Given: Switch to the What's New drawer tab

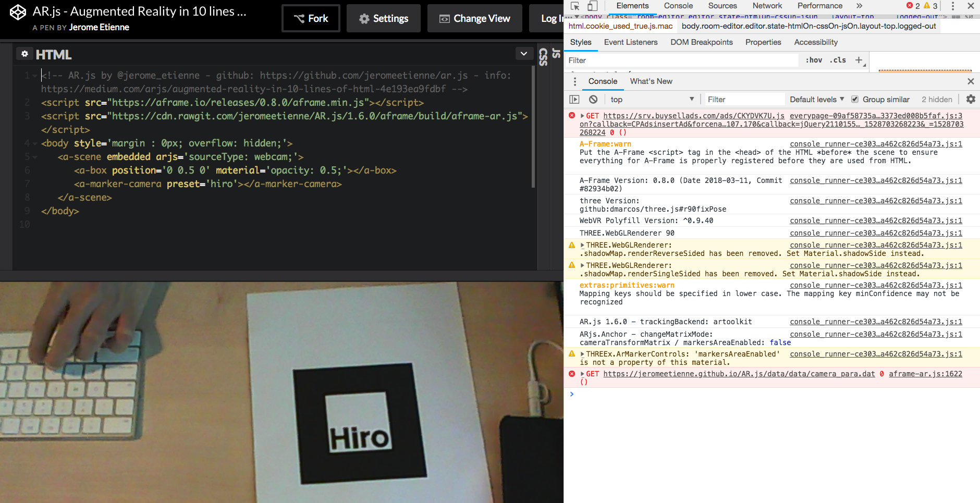Looking at the screenshot, I should point(651,81).
